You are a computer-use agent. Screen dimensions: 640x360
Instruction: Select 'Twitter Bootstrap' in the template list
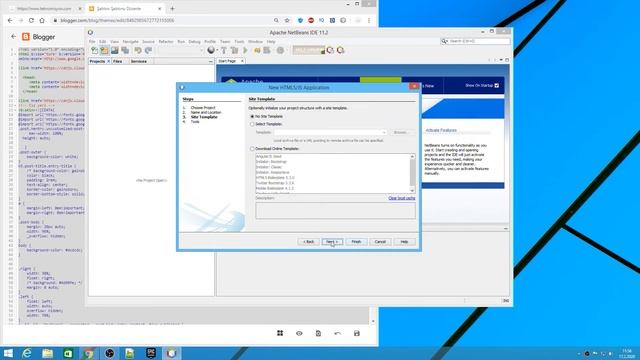coord(275,183)
